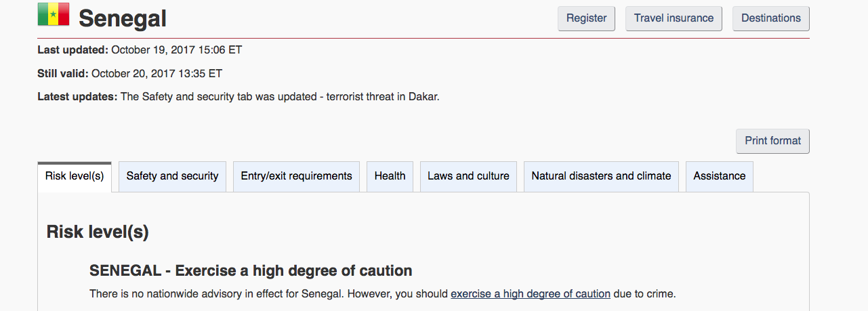Click the 'no nationwide advisory' paragraph text

pyautogui.click(x=383, y=294)
